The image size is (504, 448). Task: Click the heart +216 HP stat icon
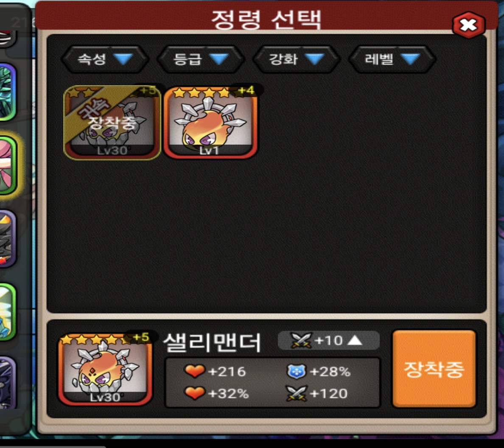195,371
